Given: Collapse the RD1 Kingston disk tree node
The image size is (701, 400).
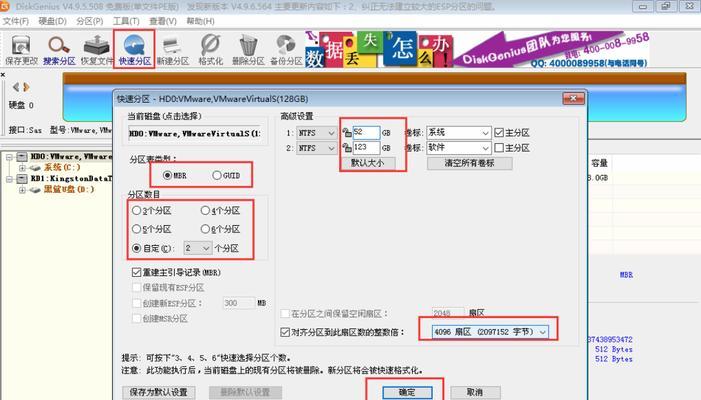Looking at the screenshot, I should click(9, 179).
